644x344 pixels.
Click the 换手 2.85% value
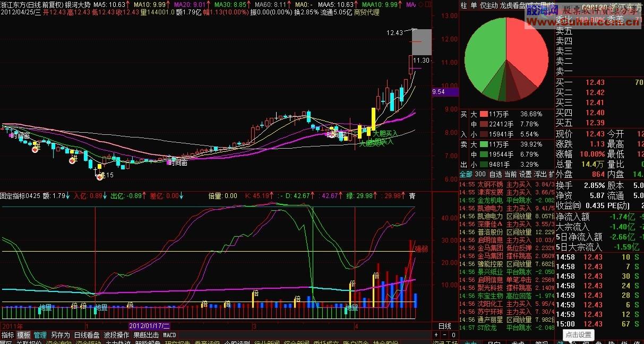[594, 185]
